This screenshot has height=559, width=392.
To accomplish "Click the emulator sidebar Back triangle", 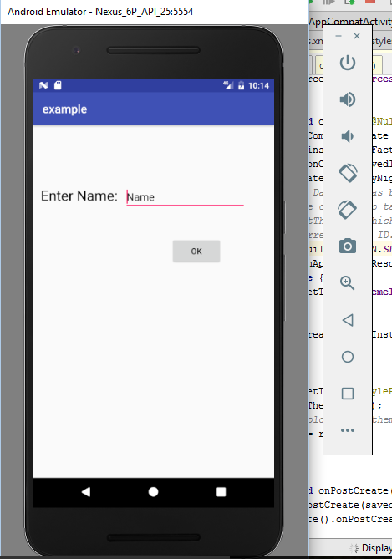I will [x=348, y=320].
